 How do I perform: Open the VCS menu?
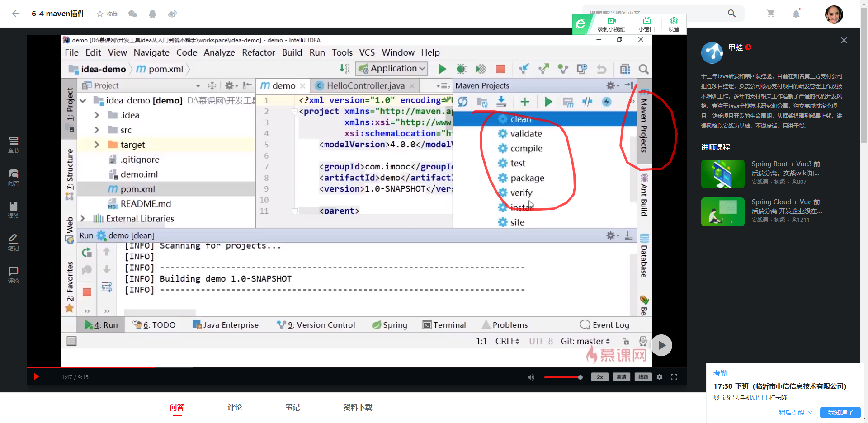pos(367,52)
